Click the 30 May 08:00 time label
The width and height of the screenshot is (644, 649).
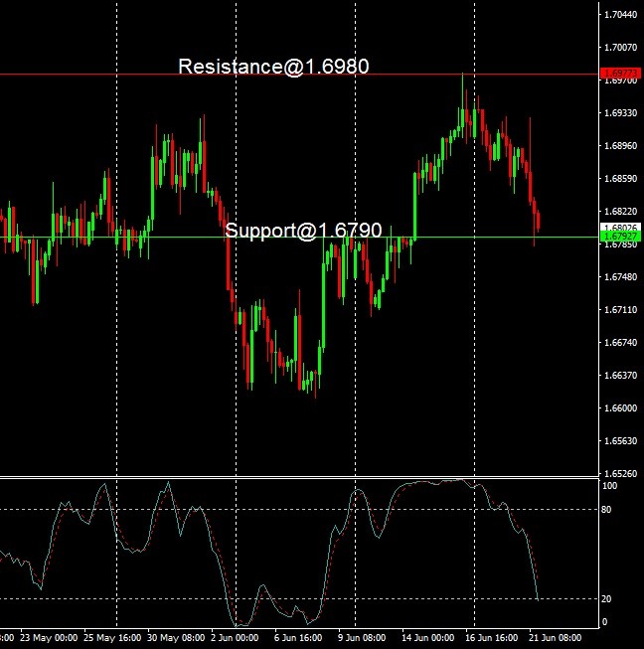tap(176, 637)
